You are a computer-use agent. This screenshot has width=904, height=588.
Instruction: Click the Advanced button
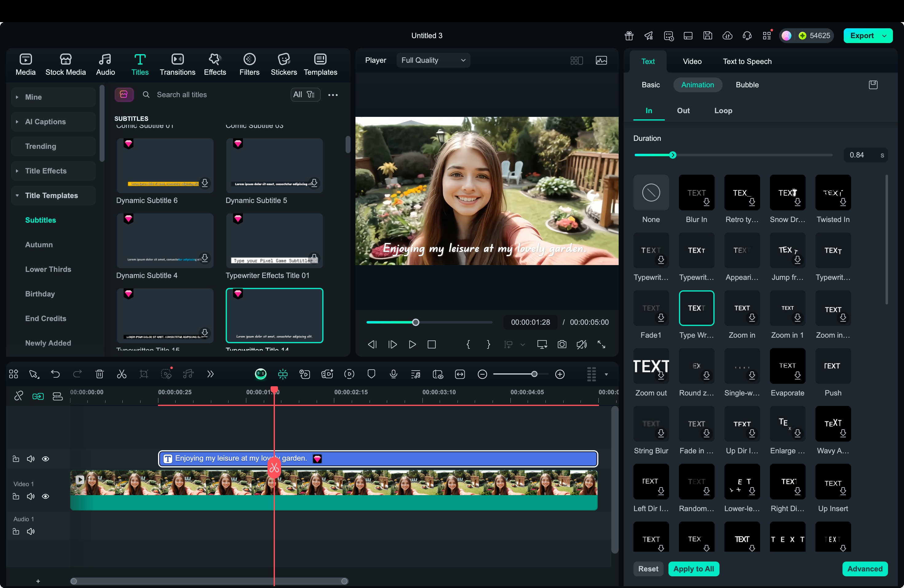(x=865, y=569)
